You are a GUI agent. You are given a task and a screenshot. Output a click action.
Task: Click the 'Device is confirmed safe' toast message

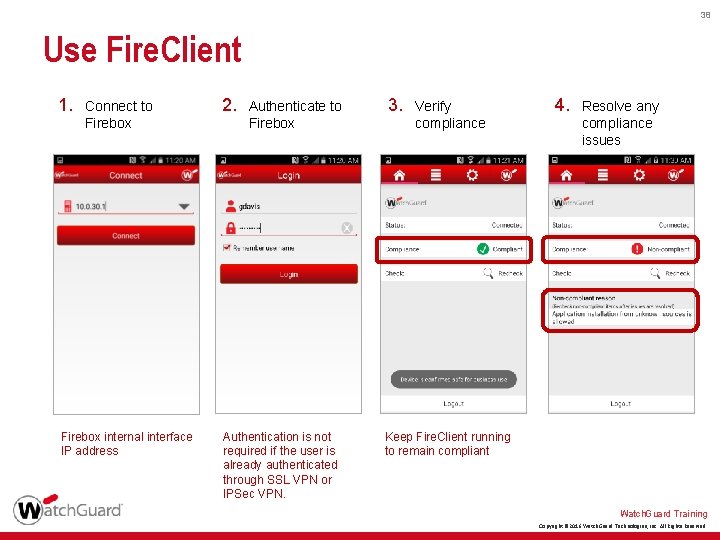[454, 379]
